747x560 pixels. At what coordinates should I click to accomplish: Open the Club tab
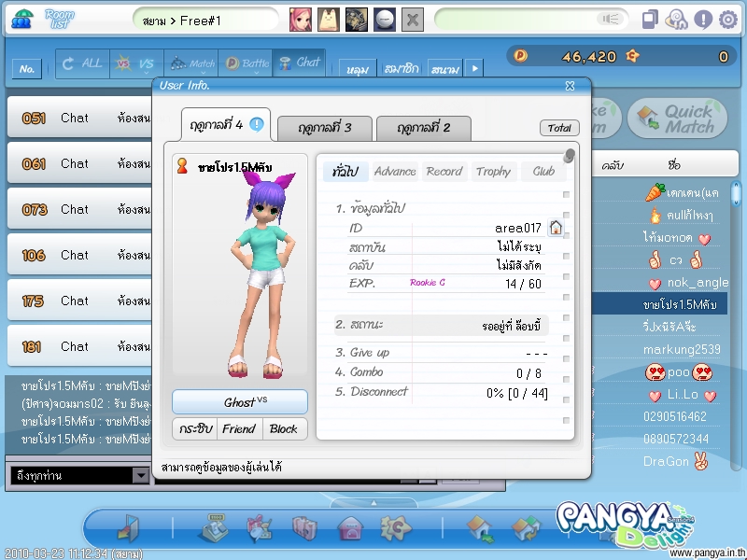coord(543,172)
